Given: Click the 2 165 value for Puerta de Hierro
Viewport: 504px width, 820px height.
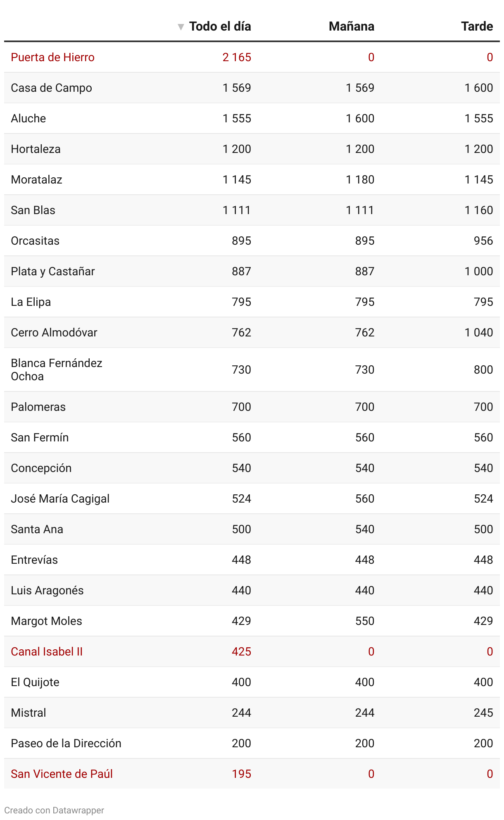Looking at the screenshot, I should [x=237, y=57].
